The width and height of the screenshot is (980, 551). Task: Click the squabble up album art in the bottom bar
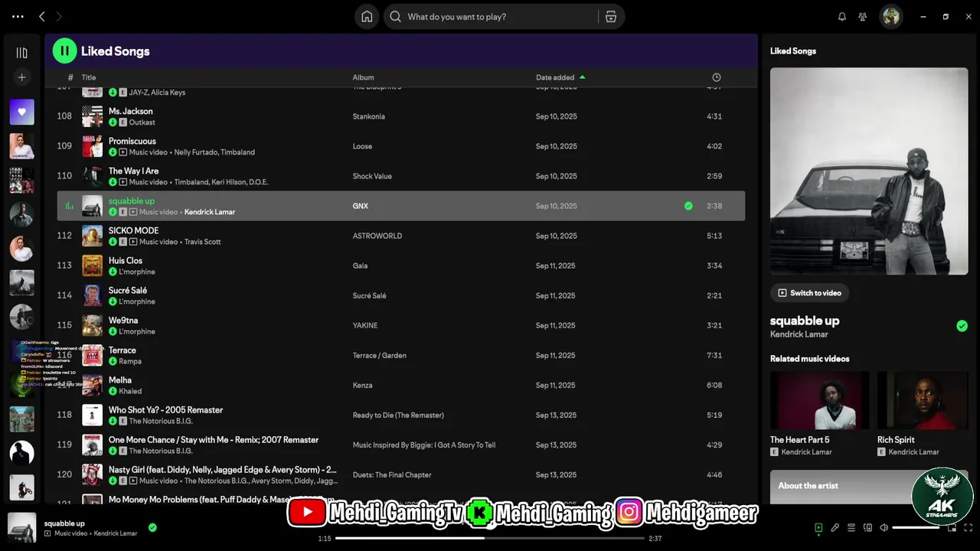point(21,527)
